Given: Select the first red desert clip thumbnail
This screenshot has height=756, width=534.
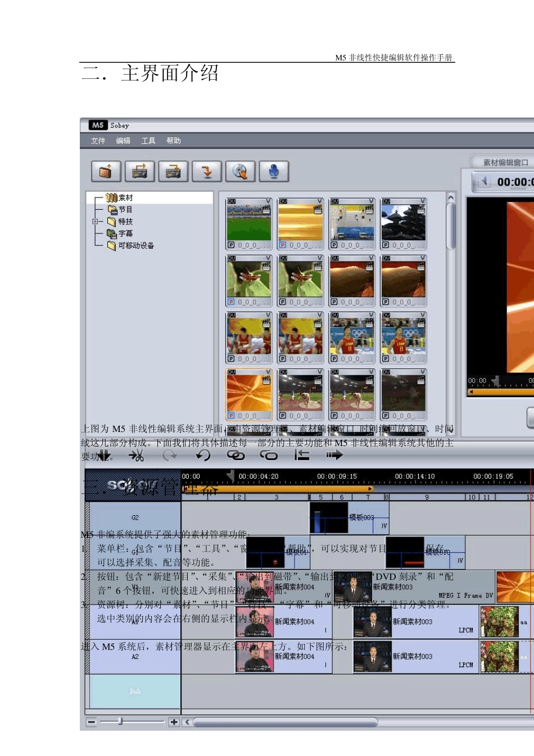Looking at the screenshot, I should [352, 281].
